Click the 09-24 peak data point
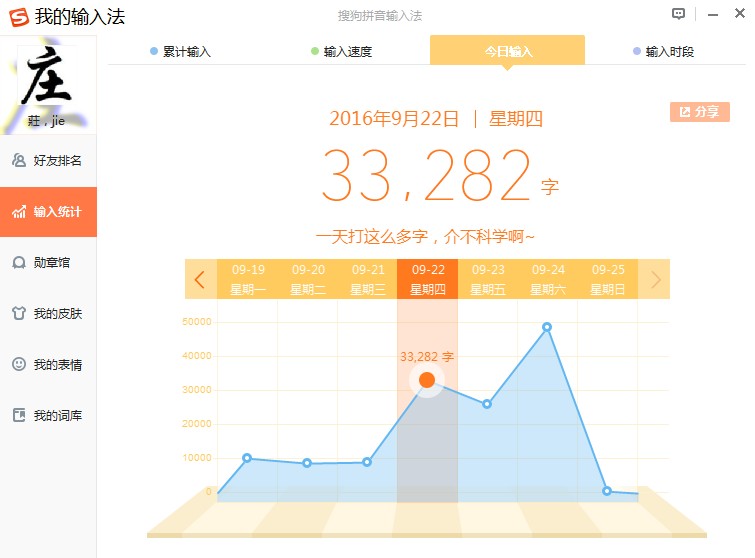This screenshot has height=558, width=755. 547,327
